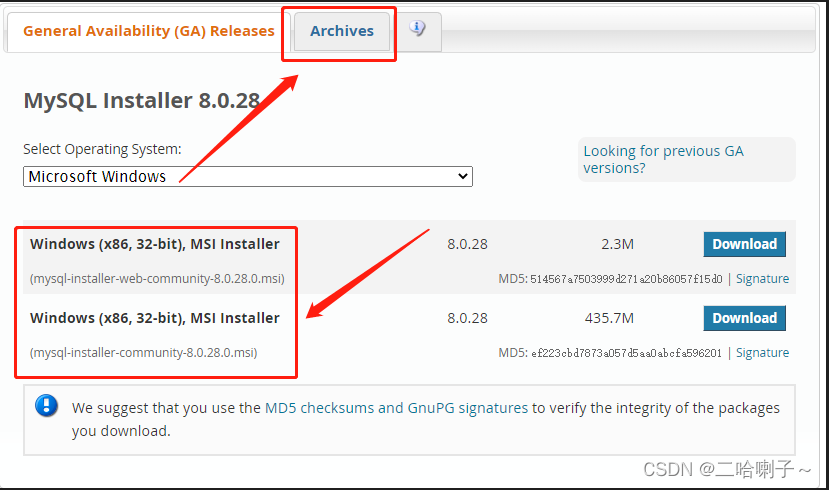Select MD5 hash 514567a7503999d271a20b86057f15d0
The height and width of the screenshot is (490, 829).
(x=626, y=279)
